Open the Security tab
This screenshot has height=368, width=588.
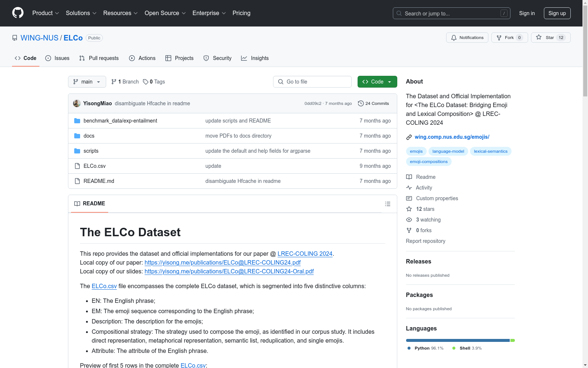coord(218,58)
